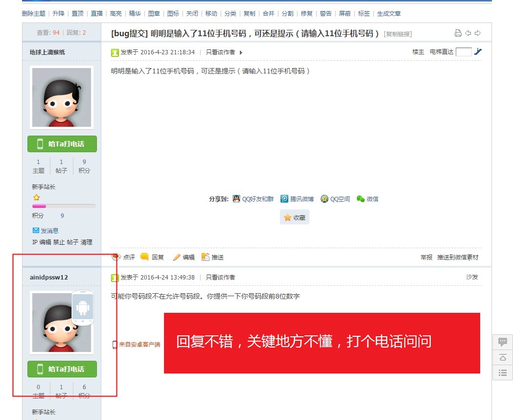Click the 收藏 favorite button
The image size is (513, 420).
pos(295,217)
